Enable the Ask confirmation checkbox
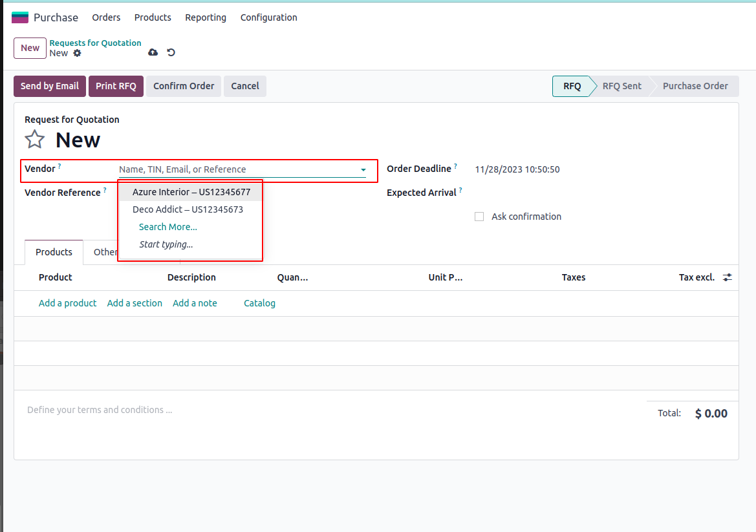The height and width of the screenshot is (532, 756). tap(479, 217)
